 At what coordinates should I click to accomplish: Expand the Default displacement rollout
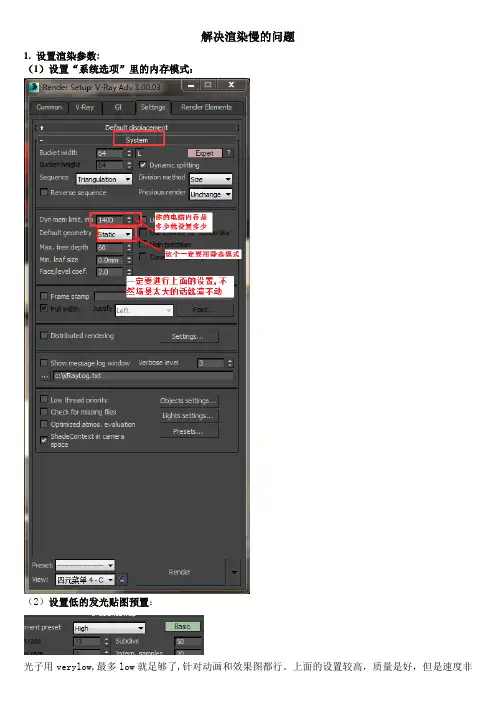(137, 128)
